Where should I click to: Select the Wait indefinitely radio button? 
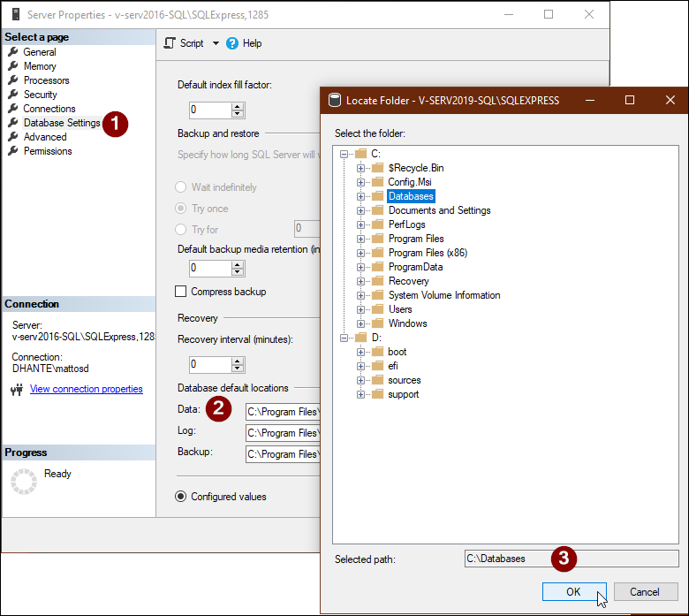[x=180, y=186]
